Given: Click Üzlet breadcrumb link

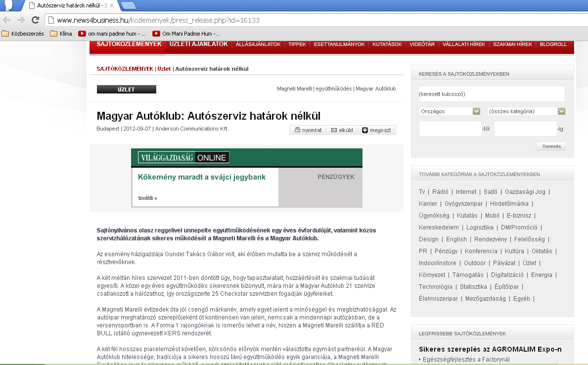Looking at the screenshot, I should [x=164, y=69].
